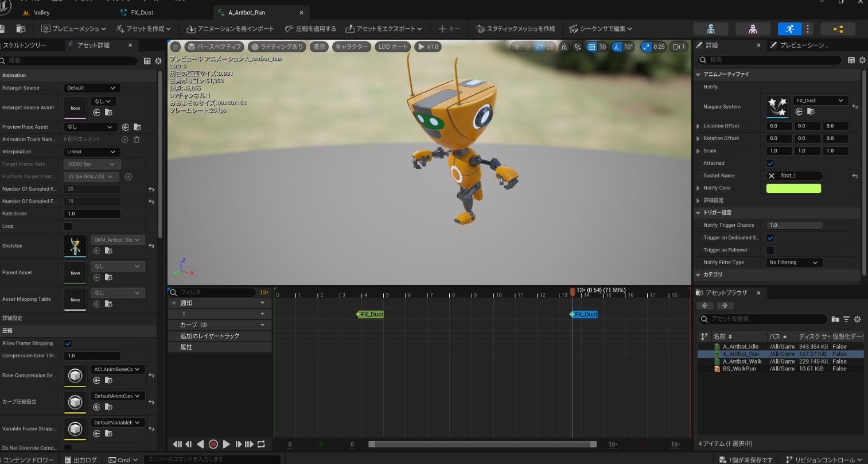Click the red record button
This screenshot has height=464, width=868.
pyautogui.click(x=213, y=444)
